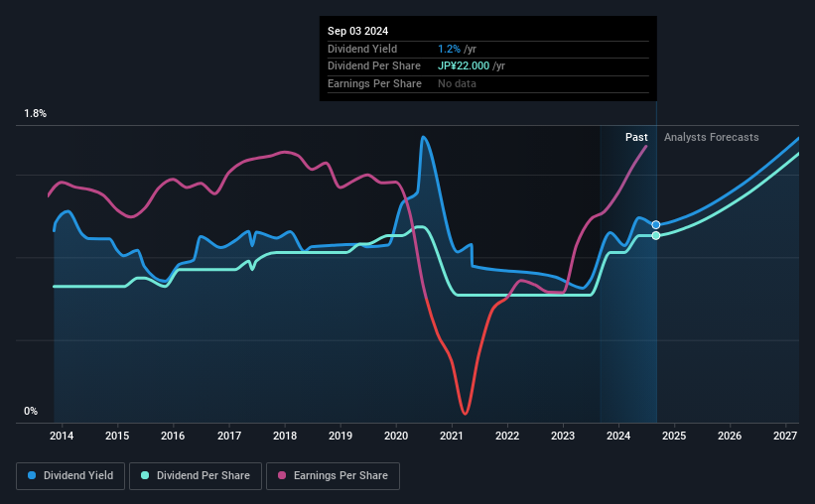Click the 1.8% y-axis label

tap(35, 114)
